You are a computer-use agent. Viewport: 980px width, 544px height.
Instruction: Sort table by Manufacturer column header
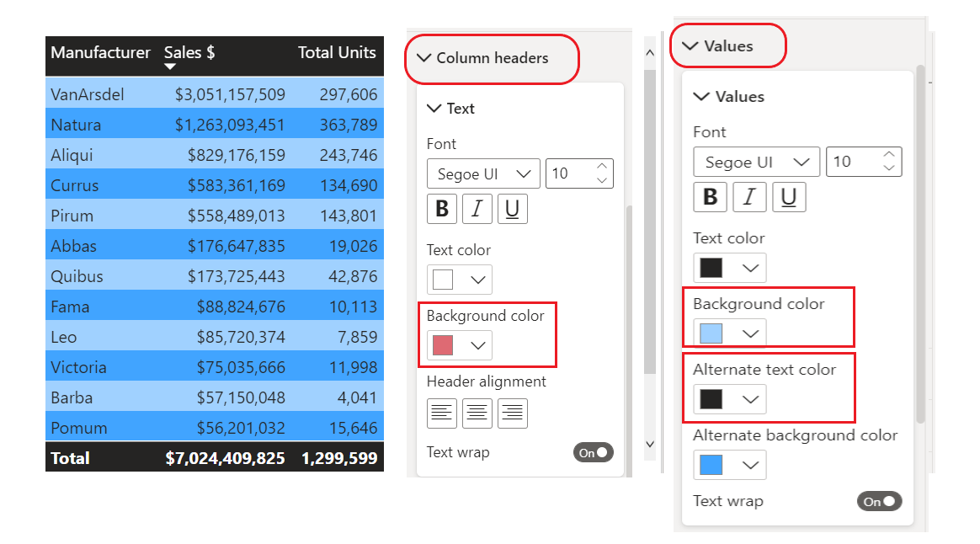(100, 52)
